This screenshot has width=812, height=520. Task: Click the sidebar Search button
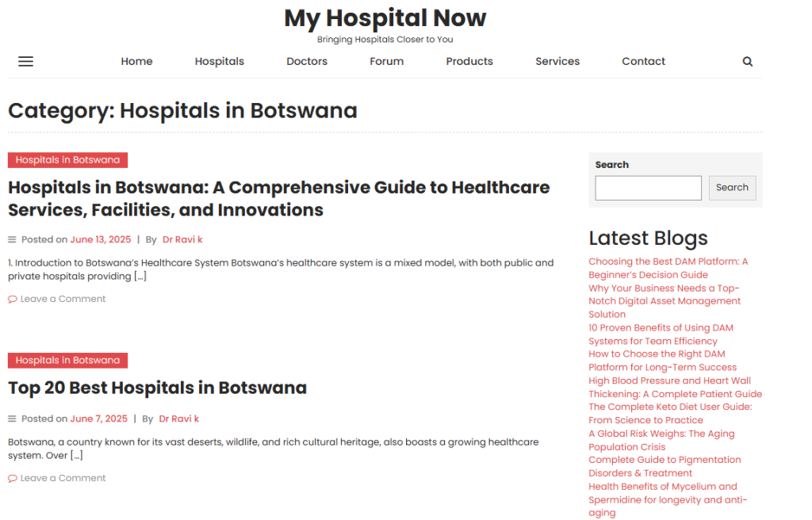[x=732, y=188]
